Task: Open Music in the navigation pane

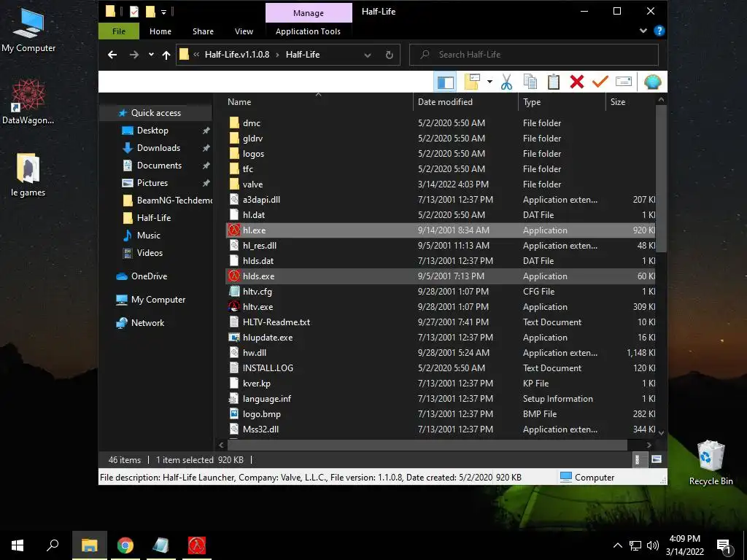Action: point(149,236)
